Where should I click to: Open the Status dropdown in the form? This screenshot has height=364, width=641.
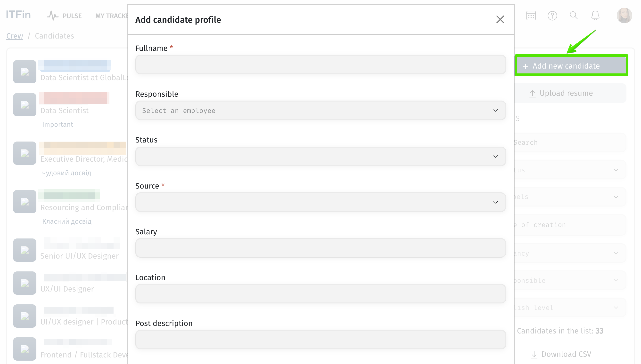coord(320,156)
